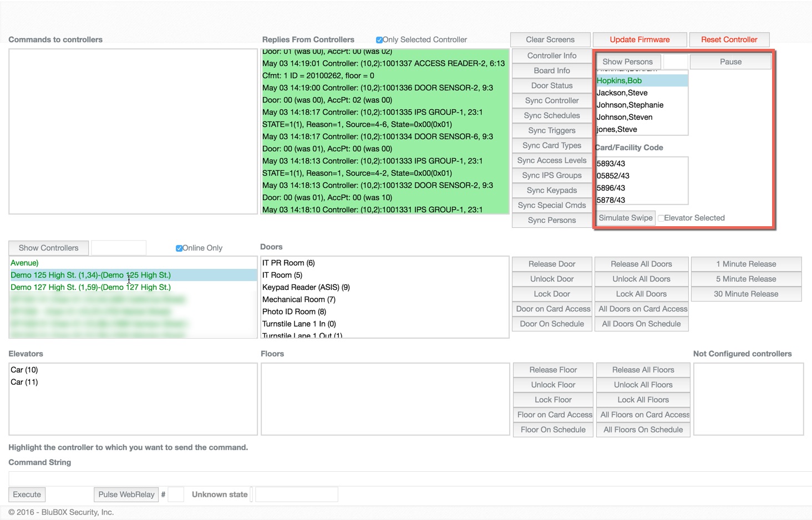
Task: Uncheck the Online Only checkbox
Action: click(x=179, y=248)
